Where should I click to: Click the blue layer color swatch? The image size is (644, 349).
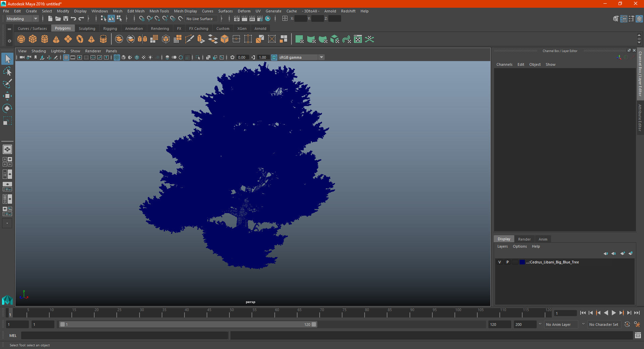pyautogui.click(x=522, y=262)
